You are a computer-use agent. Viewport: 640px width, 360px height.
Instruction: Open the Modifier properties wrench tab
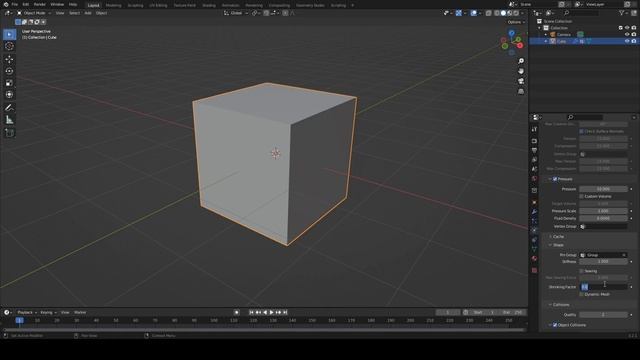tap(534, 212)
